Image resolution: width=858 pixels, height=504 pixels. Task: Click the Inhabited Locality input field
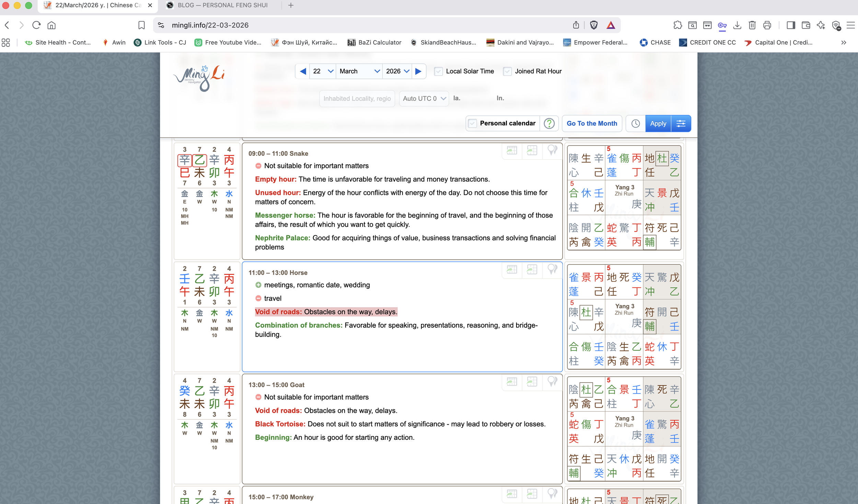[x=357, y=99]
